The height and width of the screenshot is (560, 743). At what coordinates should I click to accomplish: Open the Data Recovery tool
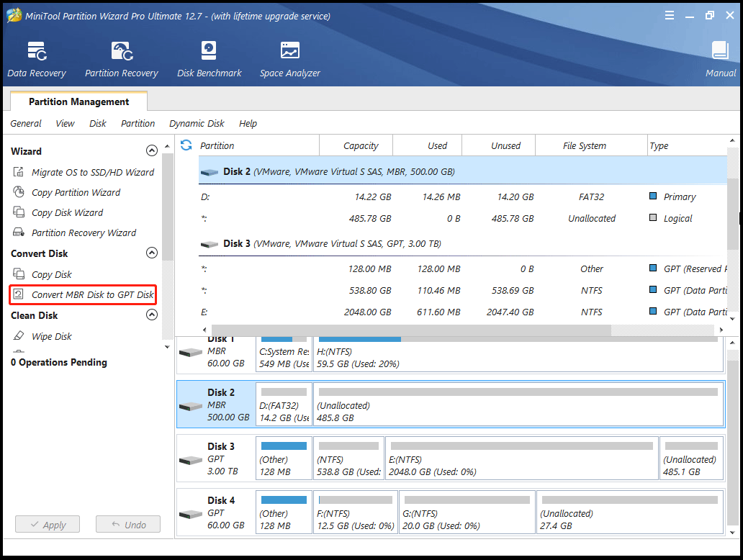click(37, 59)
